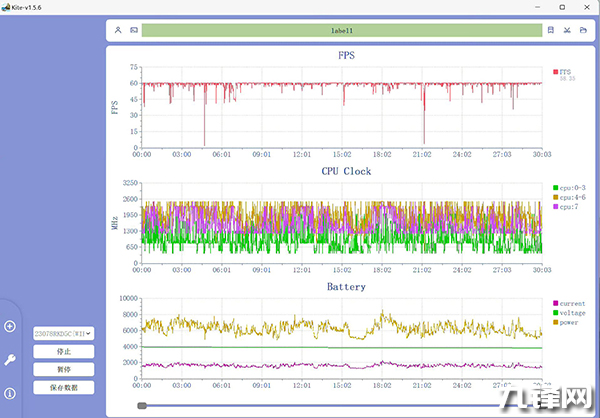600x418 pixels.
Task: Toggle cpu:0-3 legend in CPU Clock chart
Action: coord(569,188)
